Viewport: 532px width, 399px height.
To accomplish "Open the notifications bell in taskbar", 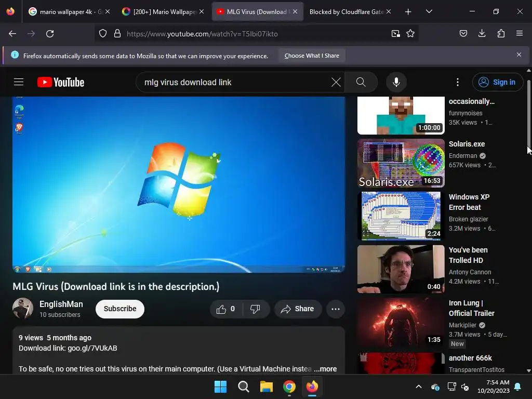I will click(518, 387).
